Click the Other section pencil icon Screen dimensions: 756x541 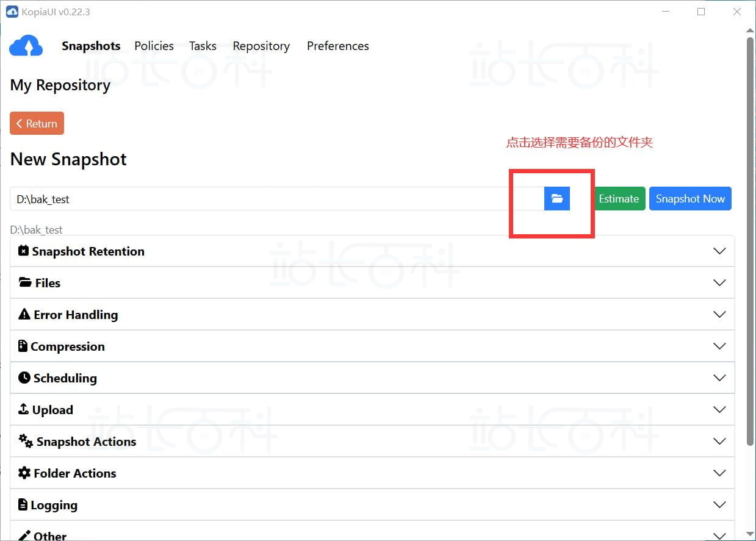point(24,536)
